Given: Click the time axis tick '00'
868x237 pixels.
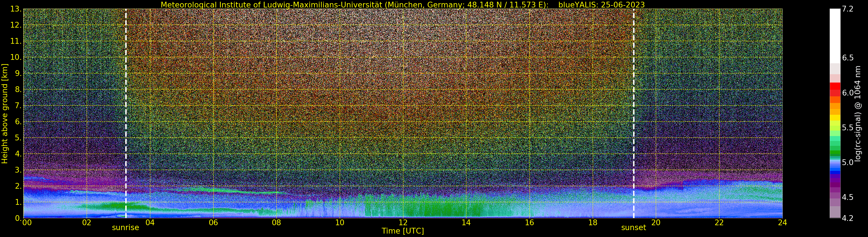Looking at the screenshot, I should click(x=26, y=223).
